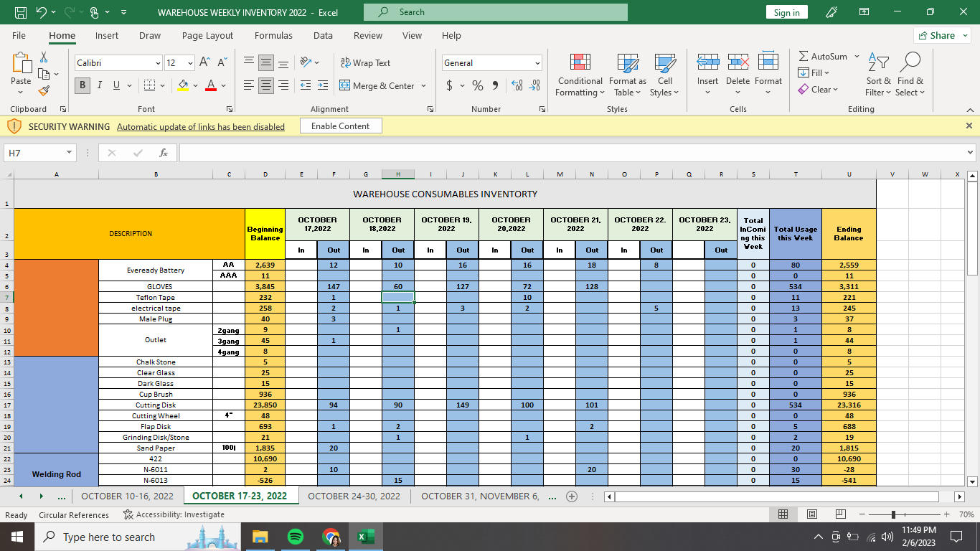Open Find & Select menu
The height and width of the screenshot is (551, 980).
(910, 75)
